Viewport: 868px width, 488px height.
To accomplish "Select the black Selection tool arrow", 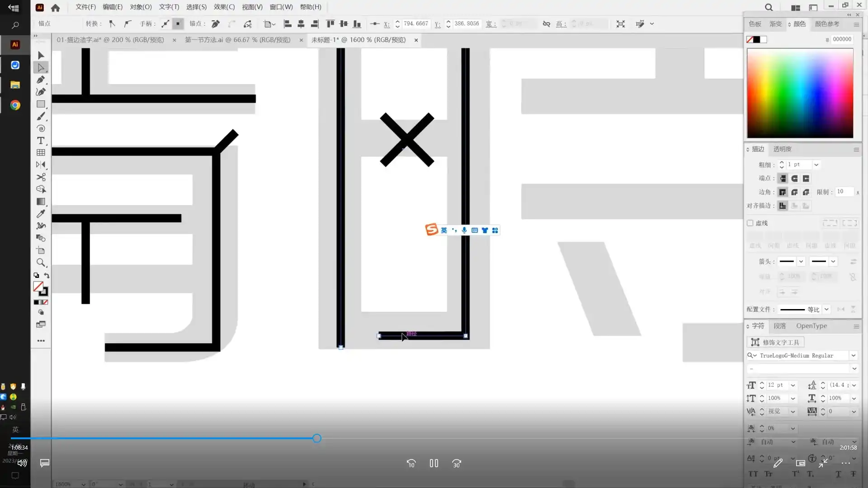I will tap(41, 55).
